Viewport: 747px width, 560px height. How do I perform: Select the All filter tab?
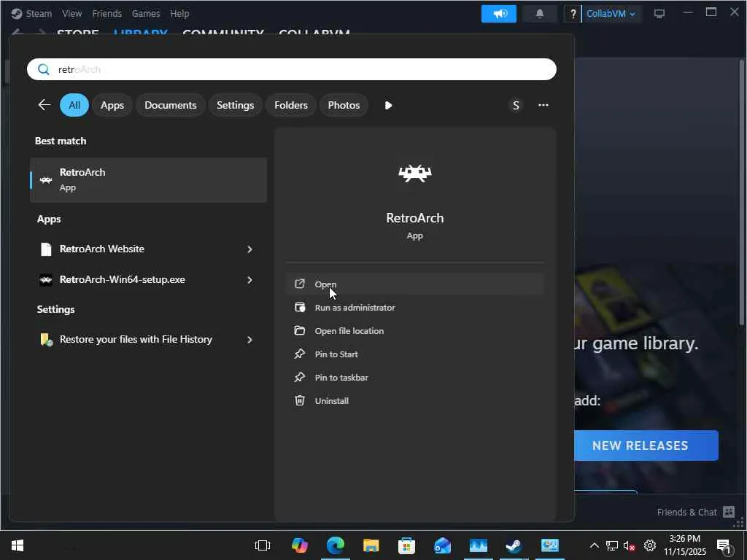click(x=74, y=105)
